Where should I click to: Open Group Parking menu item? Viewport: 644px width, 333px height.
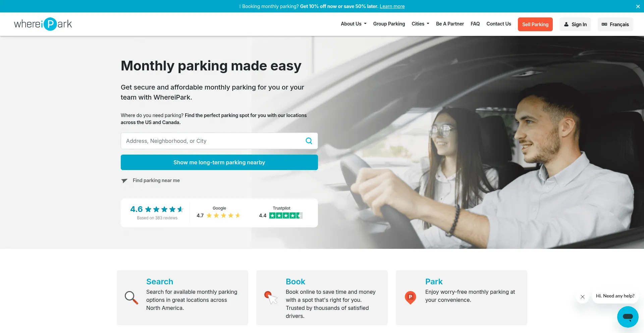389,24
